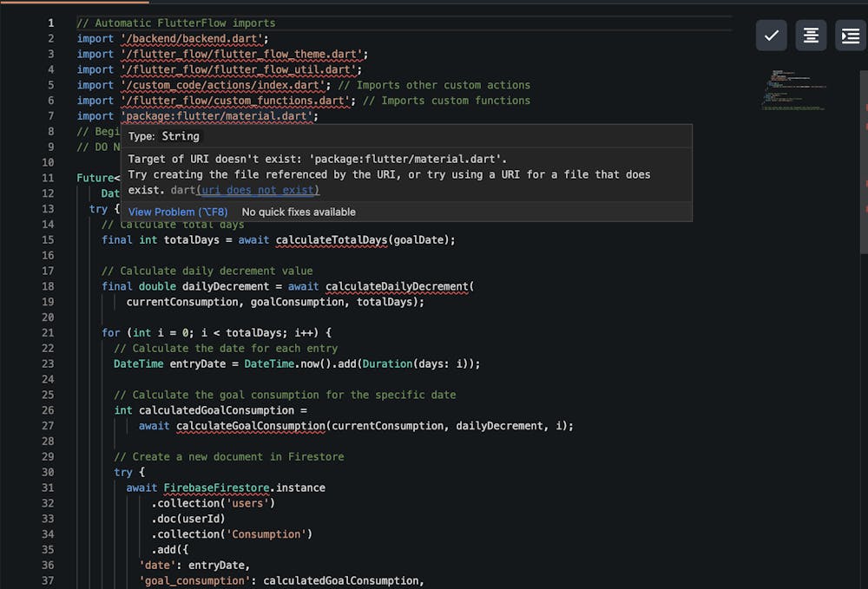Click the indent lines icon
Viewport: 868px width, 589px height.
click(x=850, y=36)
